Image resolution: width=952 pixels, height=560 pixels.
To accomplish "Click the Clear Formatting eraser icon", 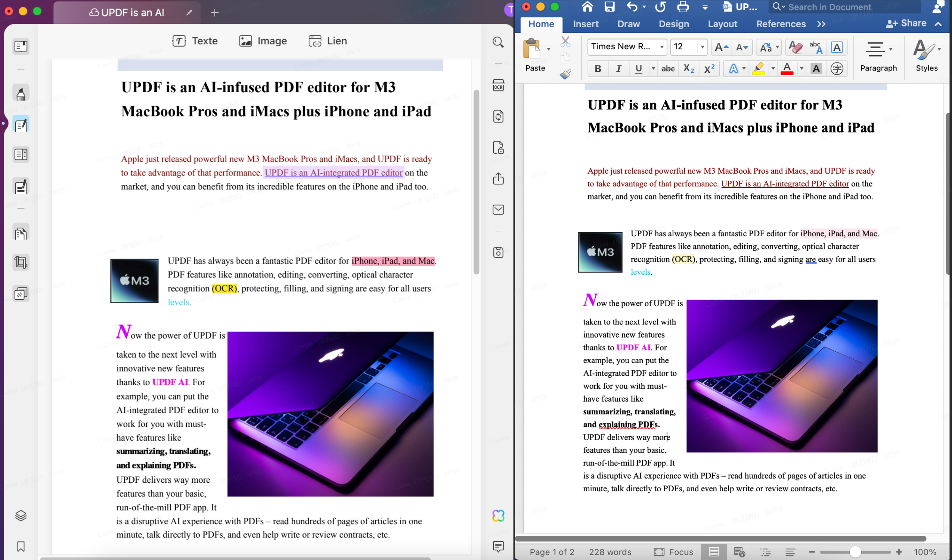I will pyautogui.click(x=795, y=47).
